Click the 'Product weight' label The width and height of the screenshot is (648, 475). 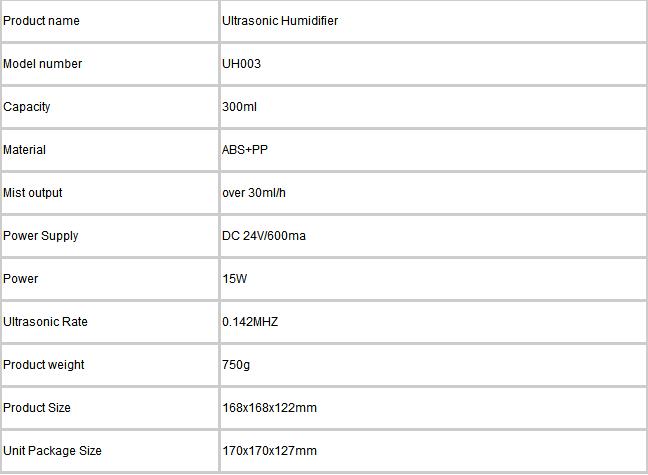(43, 365)
